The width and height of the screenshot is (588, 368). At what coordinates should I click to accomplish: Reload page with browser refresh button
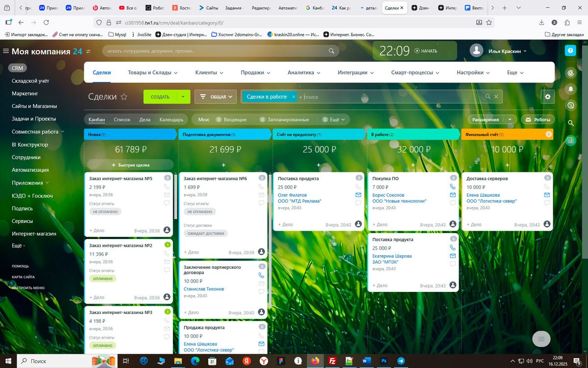[46, 23]
